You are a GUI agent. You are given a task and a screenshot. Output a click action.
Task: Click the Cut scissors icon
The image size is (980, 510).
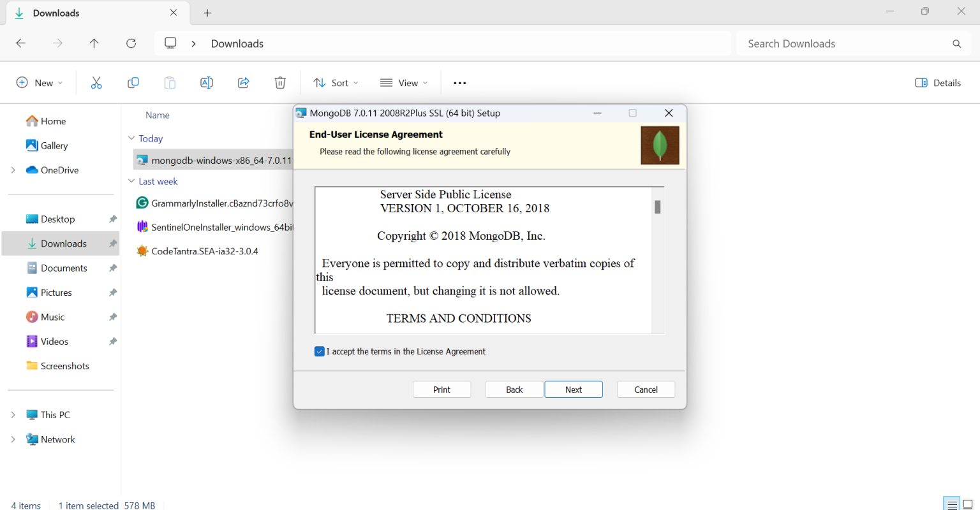[x=96, y=83]
